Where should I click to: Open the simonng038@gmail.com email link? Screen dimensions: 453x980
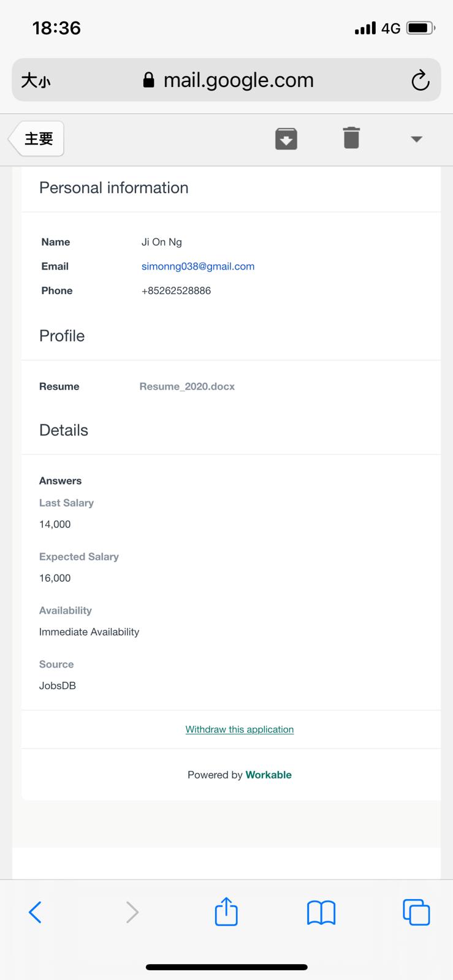tap(197, 266)
